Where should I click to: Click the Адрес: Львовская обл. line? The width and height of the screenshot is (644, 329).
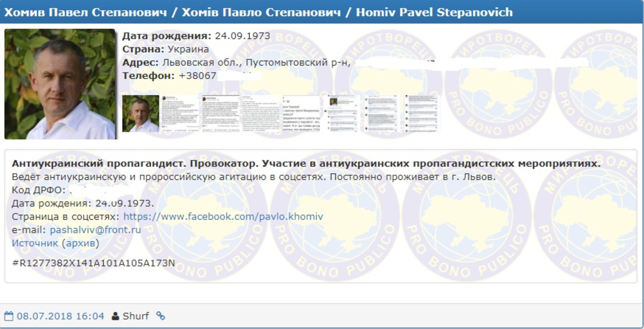click(x=236, y=63)
